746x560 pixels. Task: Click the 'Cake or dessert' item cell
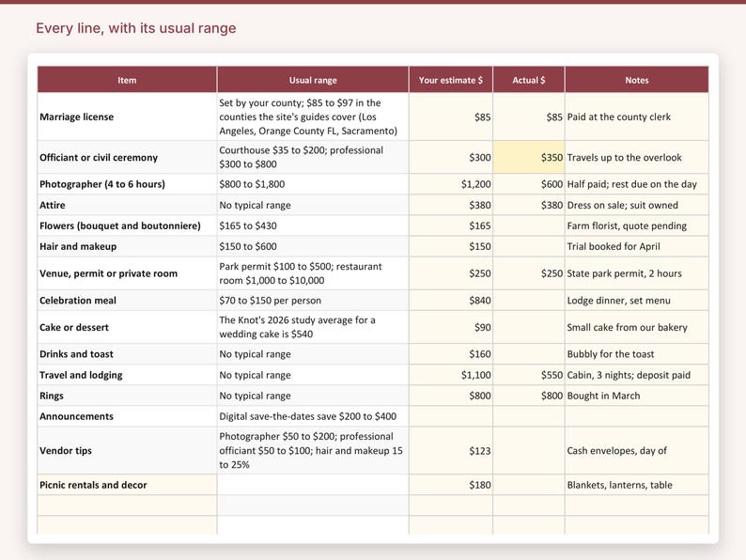click(x=127, y=327)
